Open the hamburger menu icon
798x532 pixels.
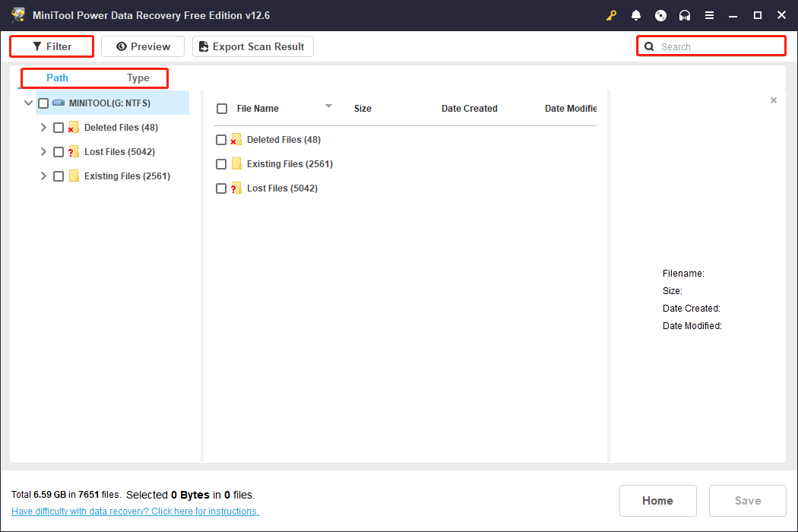click(x=709, y=15)
